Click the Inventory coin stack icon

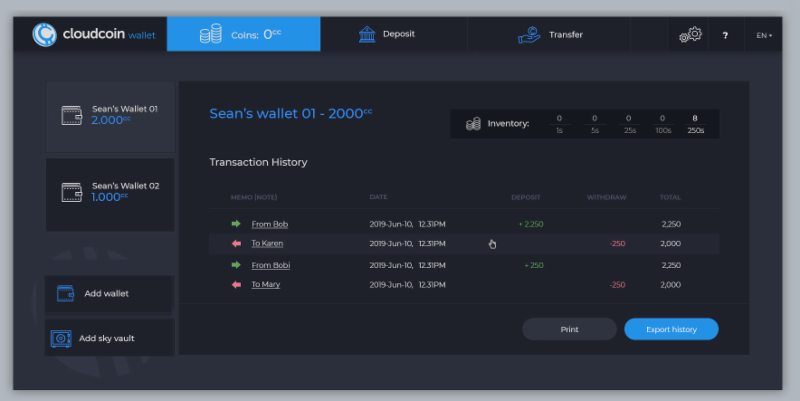pos(473,124)
